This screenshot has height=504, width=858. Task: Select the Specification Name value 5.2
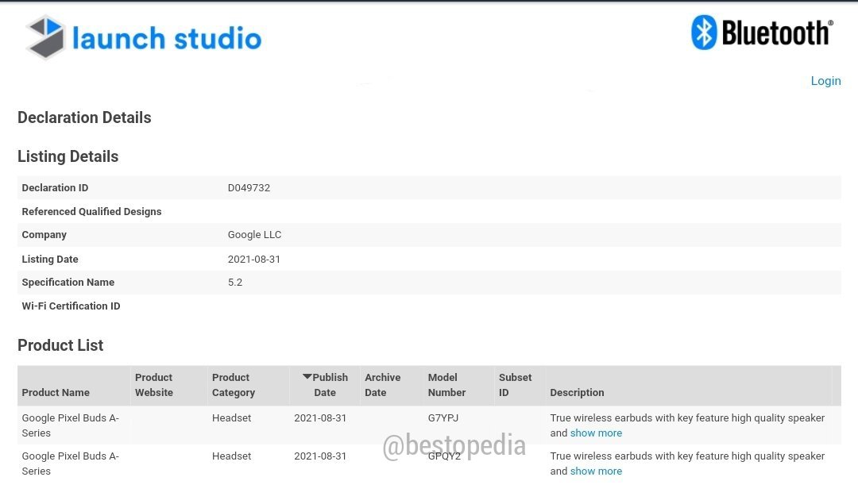point(234,282)
